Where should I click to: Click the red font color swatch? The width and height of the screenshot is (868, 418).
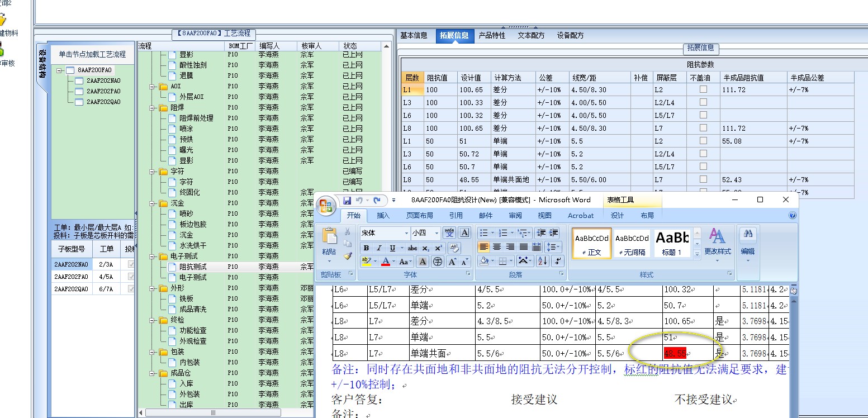[385, 261]
